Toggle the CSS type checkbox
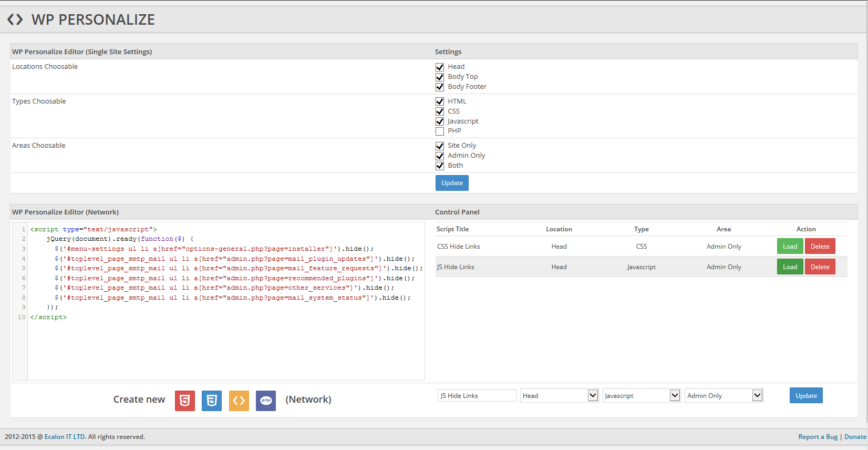Viewport: 868px width, 450px height. pos(440,111)
